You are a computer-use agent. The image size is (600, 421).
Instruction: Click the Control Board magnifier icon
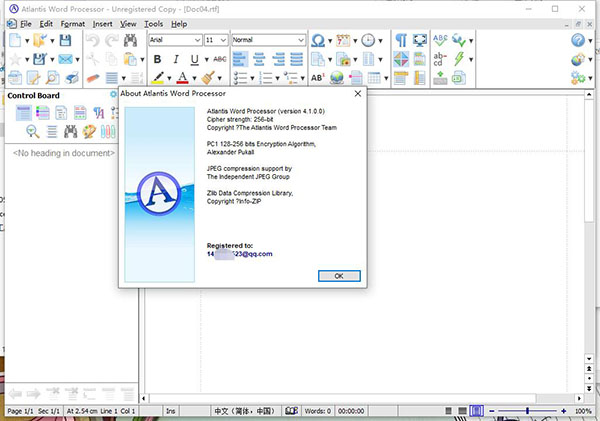(33, 132)
